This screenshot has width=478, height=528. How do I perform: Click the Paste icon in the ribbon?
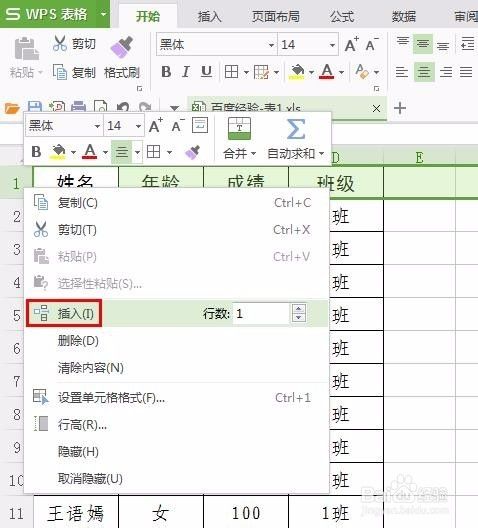pyautogui.click(x=26, y=49)
